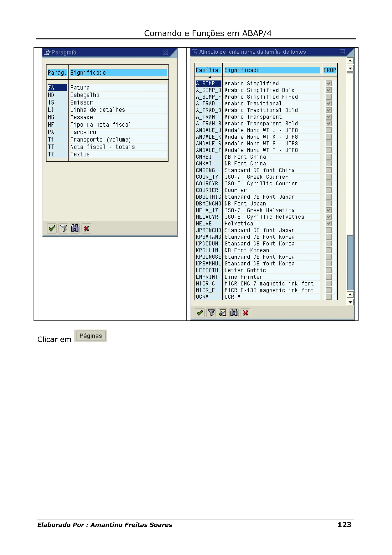This screenshot has width=392, height=555.
Task: Click scroll down arrow at list bottom
Action: pos(350,302)
